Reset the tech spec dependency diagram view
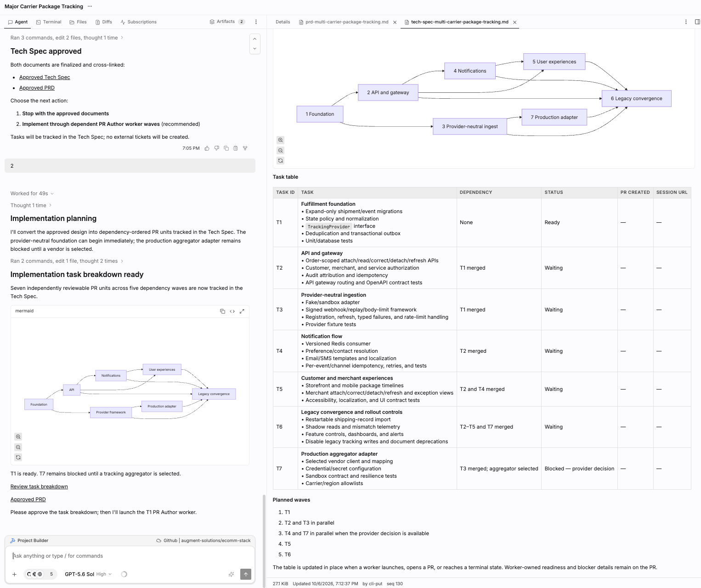 281,161
